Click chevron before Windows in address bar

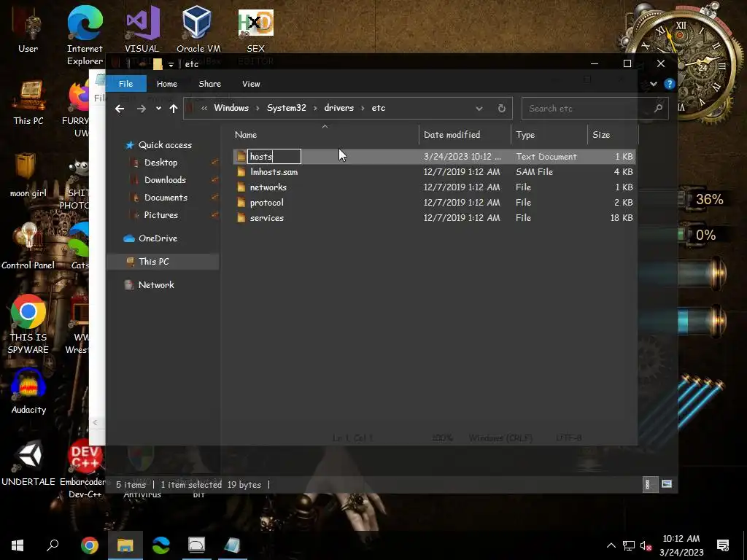(204, 108)
